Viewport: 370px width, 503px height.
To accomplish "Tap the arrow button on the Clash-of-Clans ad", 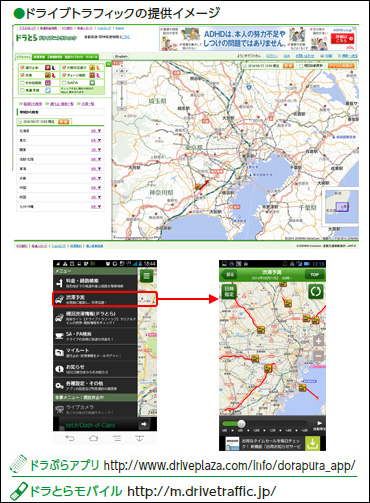I will click(144, 424).
